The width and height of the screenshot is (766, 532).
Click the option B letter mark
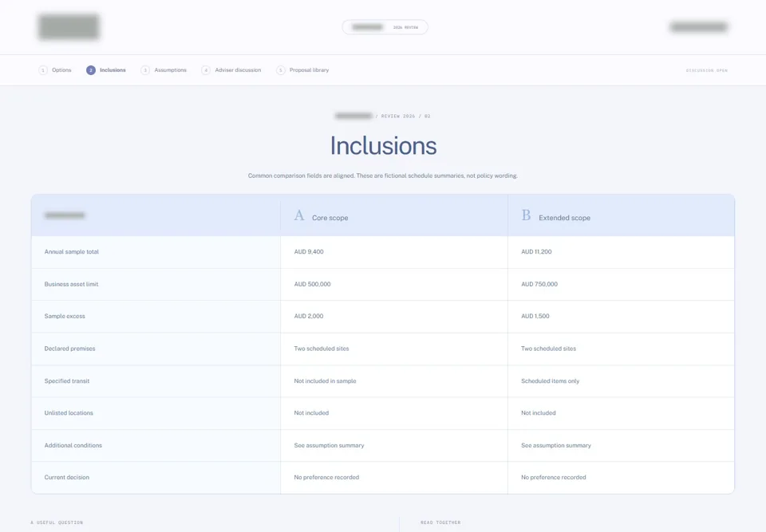526,215
